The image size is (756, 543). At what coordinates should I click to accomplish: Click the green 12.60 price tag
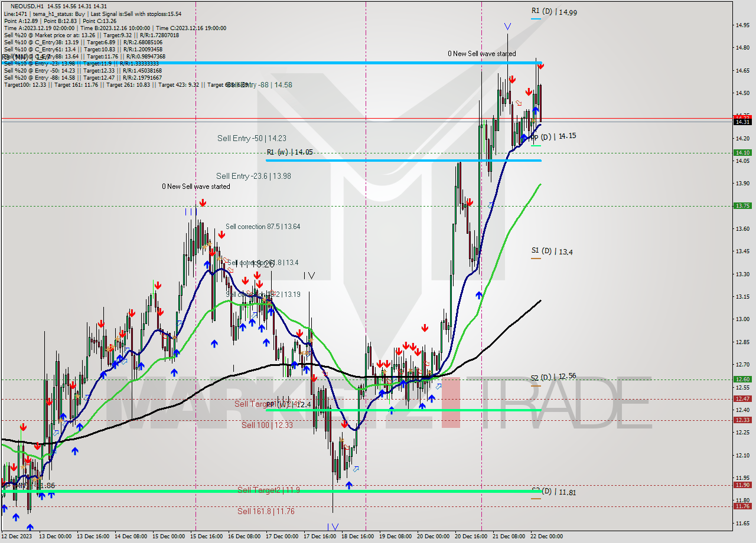coord(742,380)
